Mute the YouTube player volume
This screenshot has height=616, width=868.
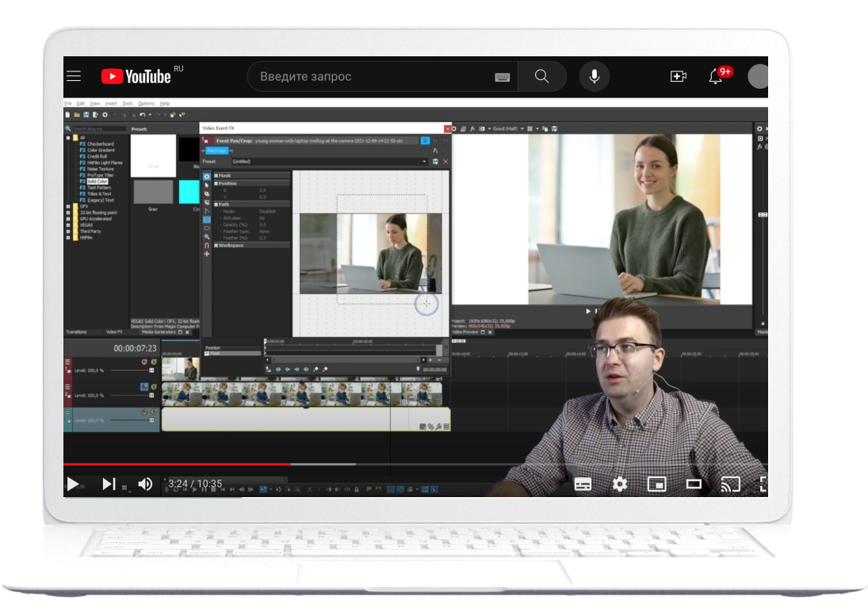[145, 484]
